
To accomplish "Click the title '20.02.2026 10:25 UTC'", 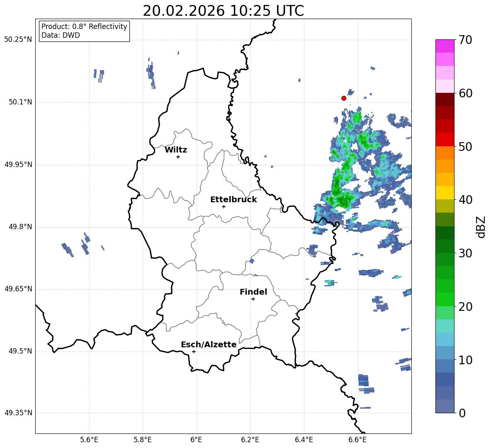I will [x=223, y=11].
